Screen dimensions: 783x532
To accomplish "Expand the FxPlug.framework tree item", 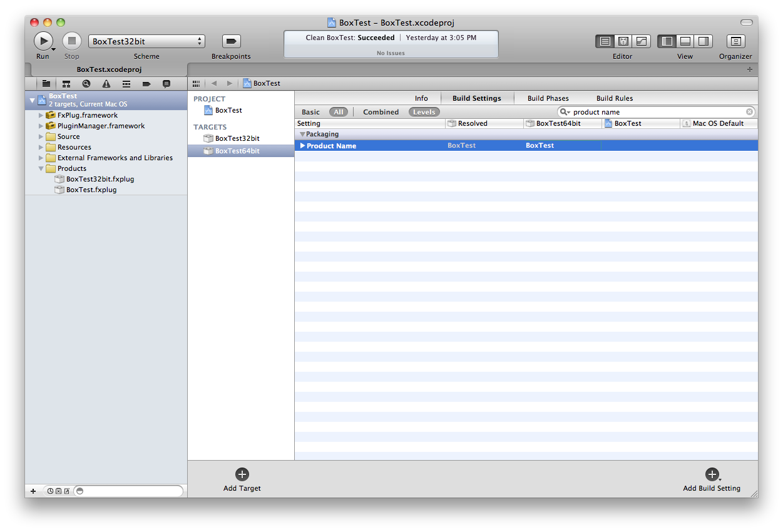I will (x=41, y=115).
